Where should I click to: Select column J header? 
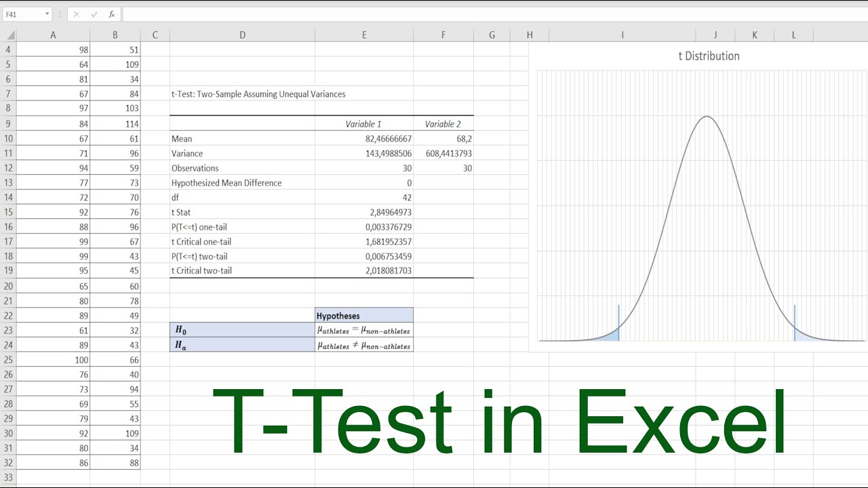coord(715,35)
